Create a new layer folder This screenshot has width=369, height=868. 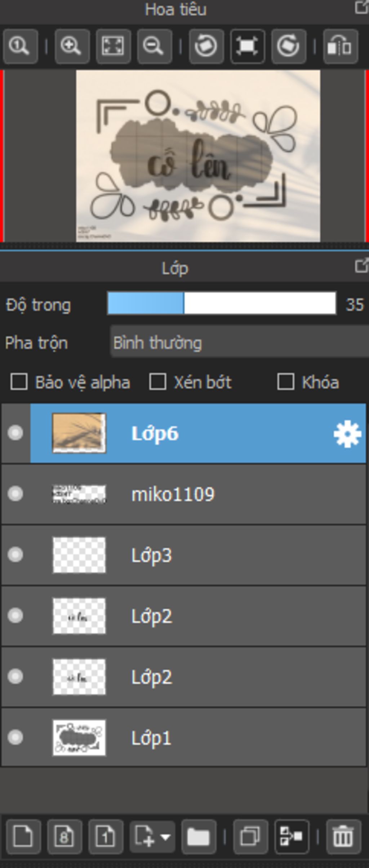coord(199,836)
